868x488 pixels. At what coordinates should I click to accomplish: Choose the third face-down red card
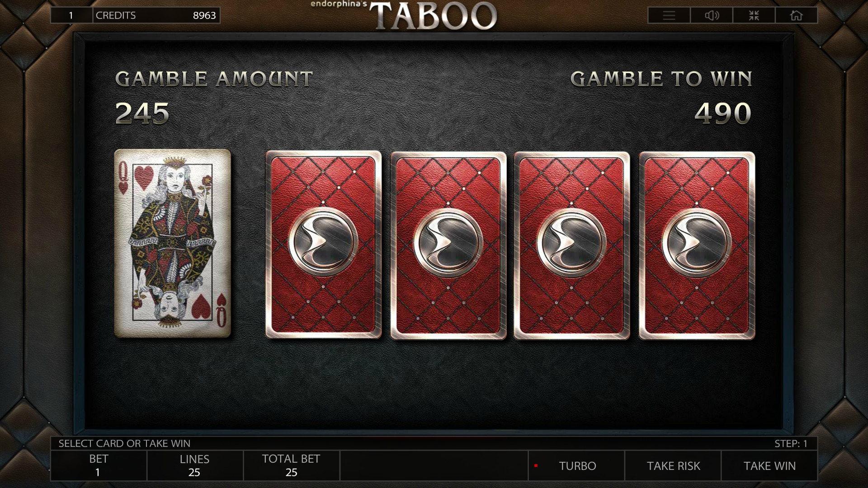pos(571,245)
